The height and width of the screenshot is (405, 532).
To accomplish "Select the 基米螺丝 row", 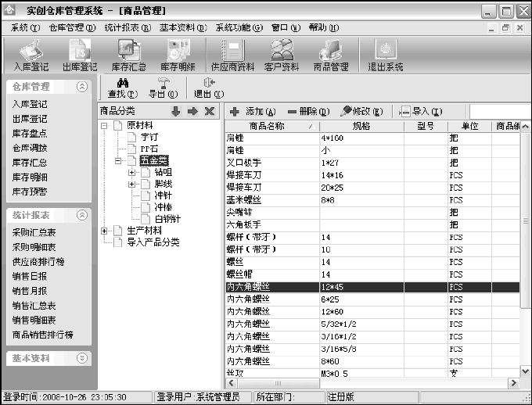I will click(372, 200).
